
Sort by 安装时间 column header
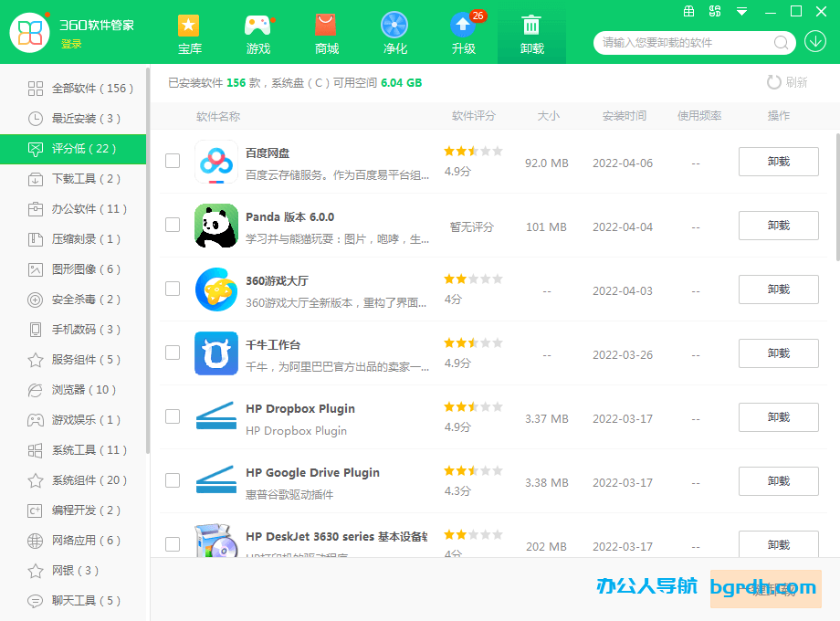[x=625, y=116]
